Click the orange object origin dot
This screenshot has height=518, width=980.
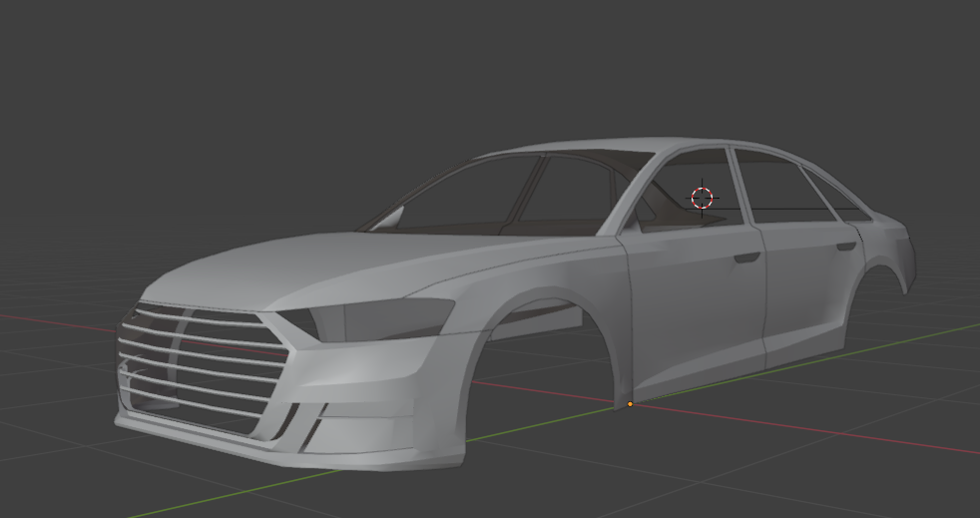coord(630,404)
